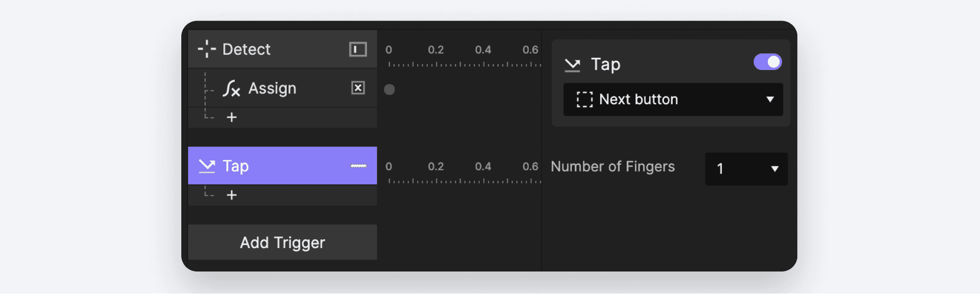Select the Assign action entry

272,89
